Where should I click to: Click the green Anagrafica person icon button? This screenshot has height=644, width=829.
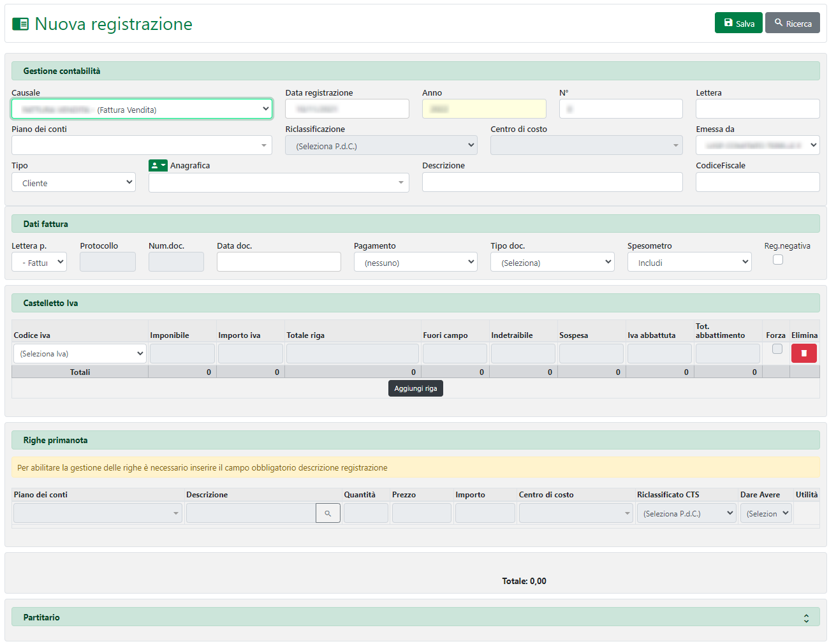click(x=158, y=166)
